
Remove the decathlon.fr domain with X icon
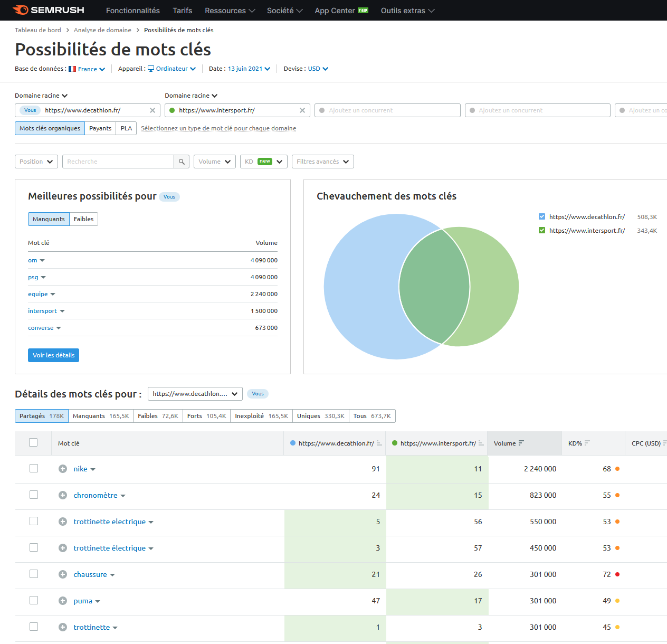click(x=153, y=110)
